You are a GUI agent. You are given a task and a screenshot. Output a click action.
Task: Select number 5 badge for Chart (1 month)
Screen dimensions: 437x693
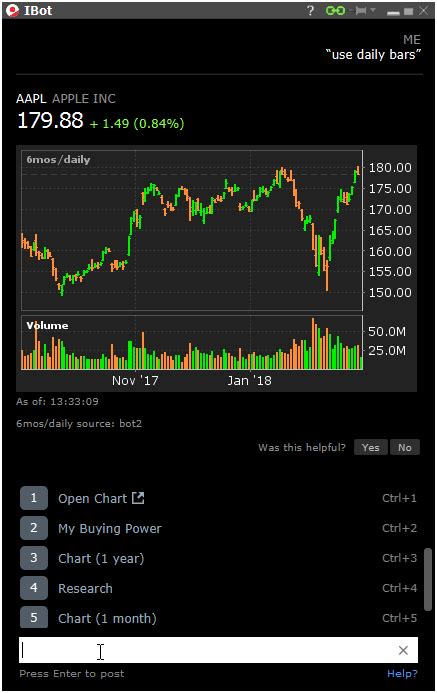(x=34, y=617)
